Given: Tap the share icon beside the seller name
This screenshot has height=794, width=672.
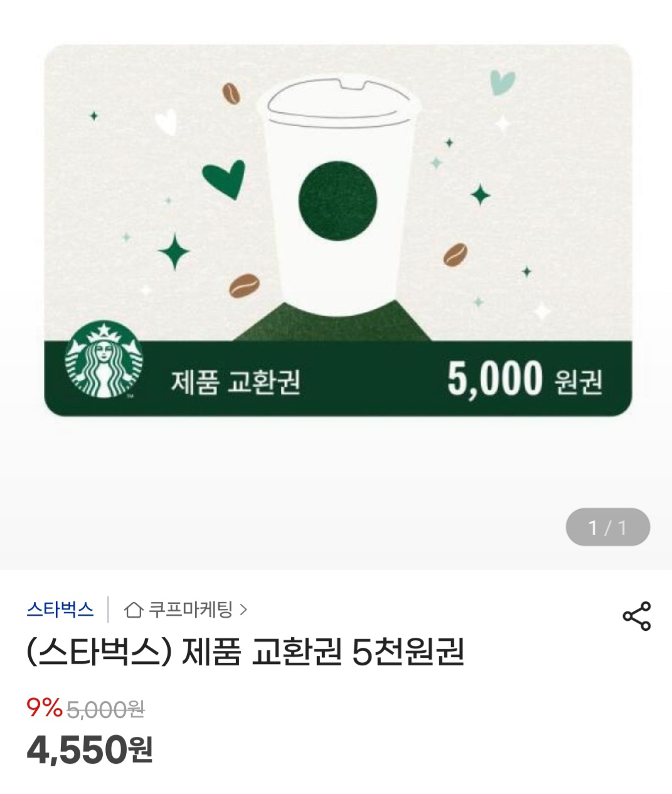Looking at the screenshot, I should 636,616.
